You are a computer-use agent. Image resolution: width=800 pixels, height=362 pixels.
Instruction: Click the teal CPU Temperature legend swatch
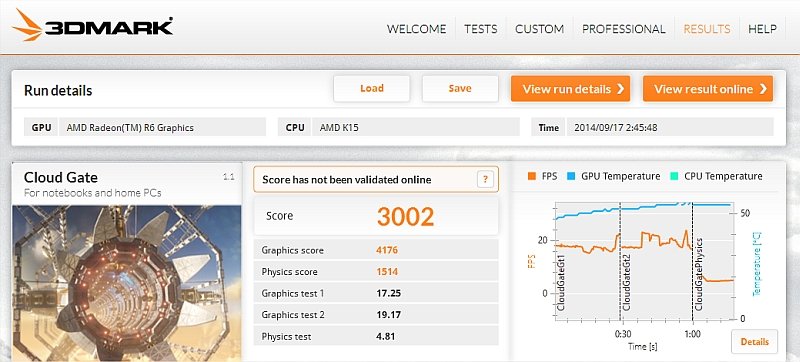674,176
